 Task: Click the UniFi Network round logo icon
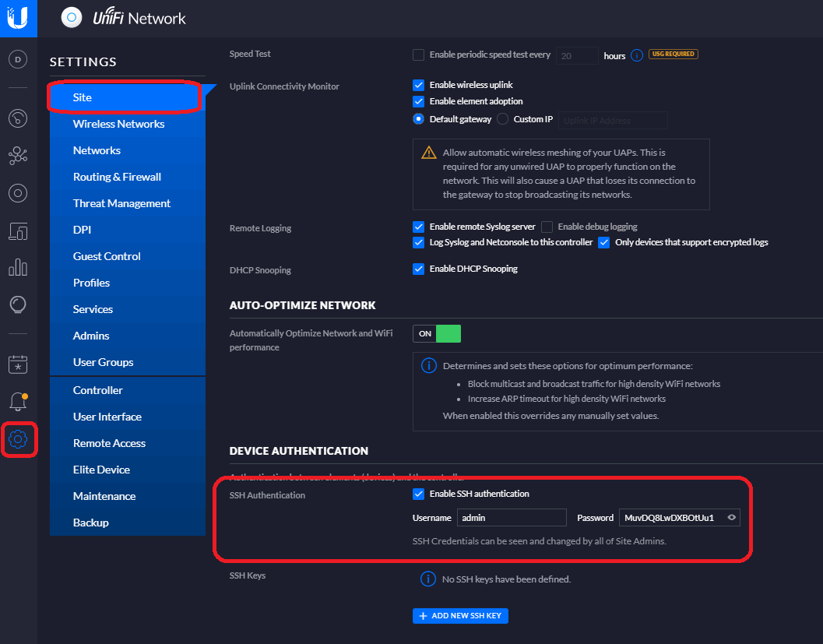[x=72, y=18]
